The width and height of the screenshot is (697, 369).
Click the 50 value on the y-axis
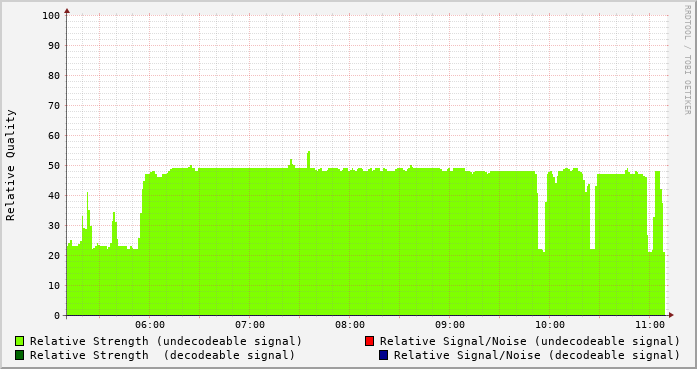pos(54,166)
